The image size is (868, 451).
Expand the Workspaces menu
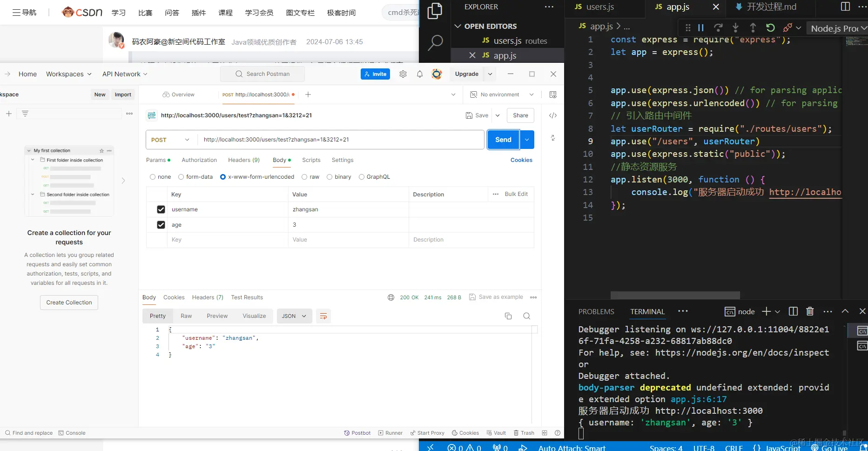[69, 74]
